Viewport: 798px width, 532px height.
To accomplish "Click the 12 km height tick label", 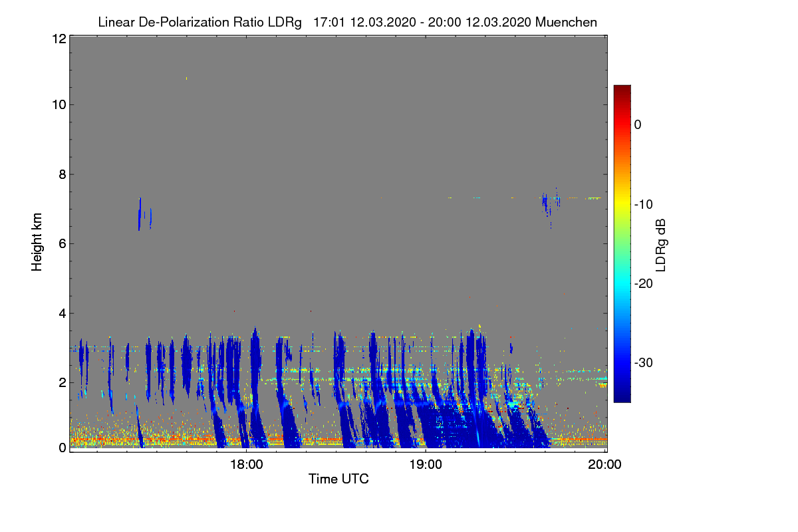I will [x=58, y=39].
